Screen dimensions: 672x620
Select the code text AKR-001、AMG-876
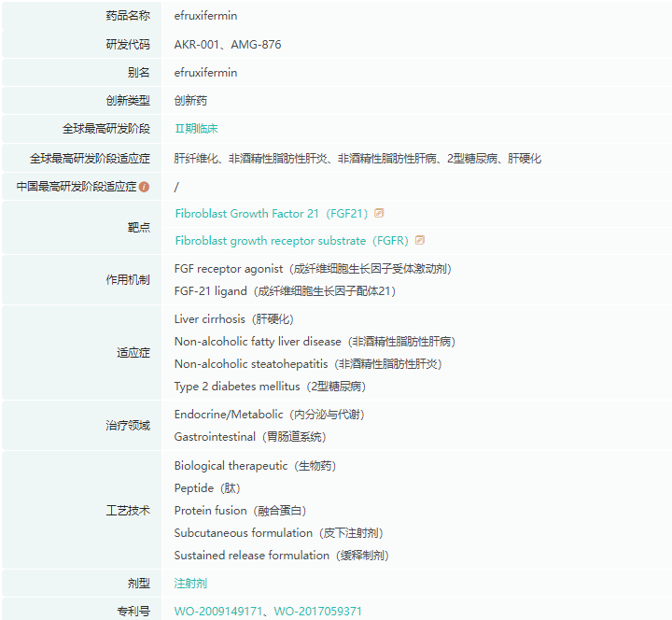pyautogui.click(x=228, y=45)
